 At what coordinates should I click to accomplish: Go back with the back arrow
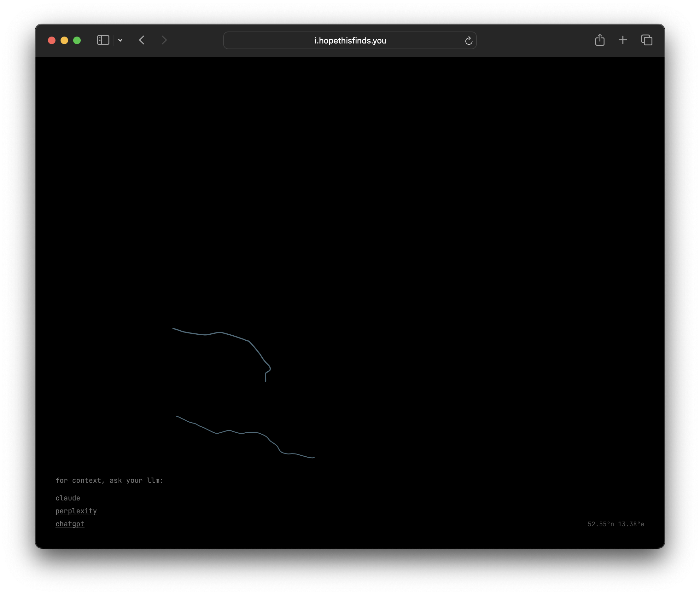[142, 40]
